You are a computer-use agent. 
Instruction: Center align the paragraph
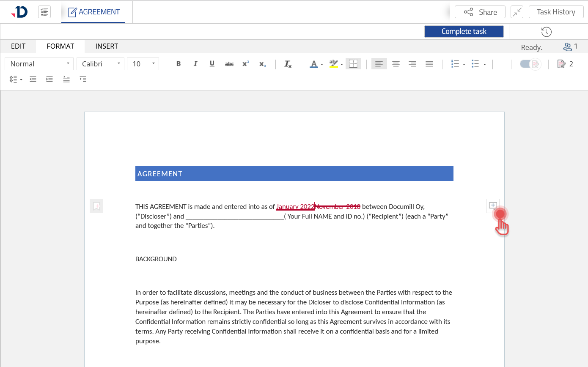[396, 64]
